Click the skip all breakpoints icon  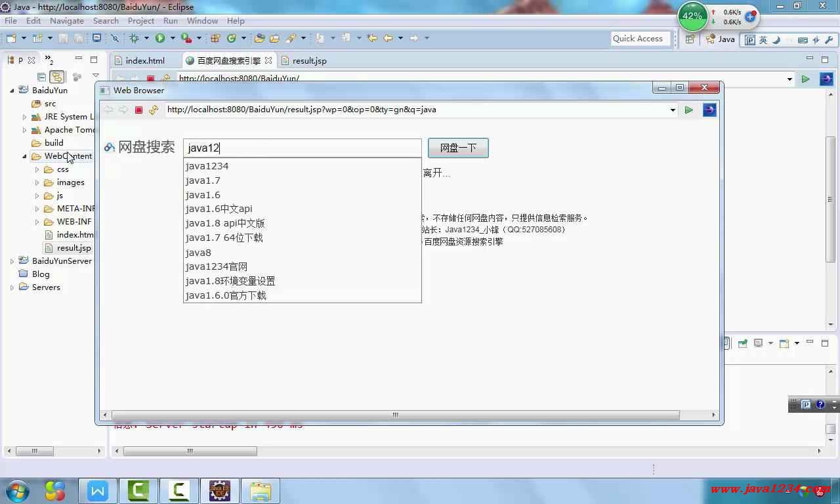[x=114, y=38]
